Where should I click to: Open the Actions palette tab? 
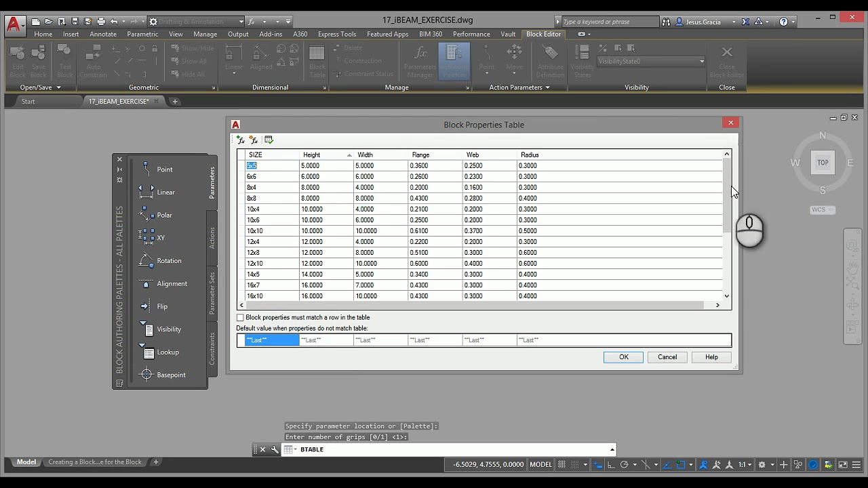pyautogui.click(x=212, y=238)
